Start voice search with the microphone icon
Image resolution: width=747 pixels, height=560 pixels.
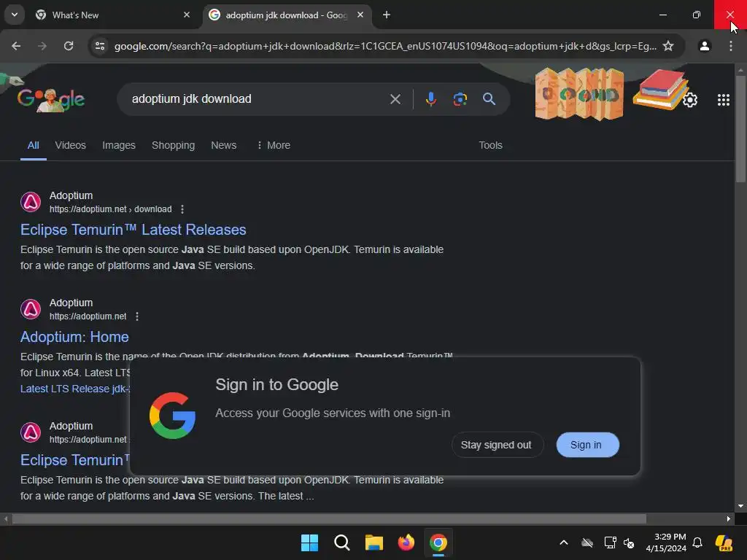[430, 99]
